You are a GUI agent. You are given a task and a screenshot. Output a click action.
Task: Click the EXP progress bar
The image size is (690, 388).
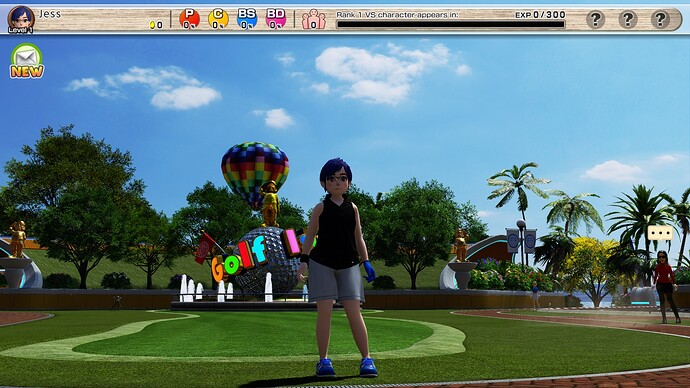451,25
